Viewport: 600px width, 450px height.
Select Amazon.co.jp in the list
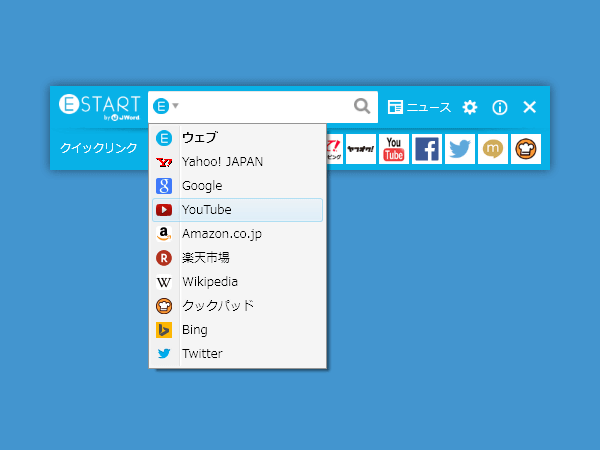point(237,234)
